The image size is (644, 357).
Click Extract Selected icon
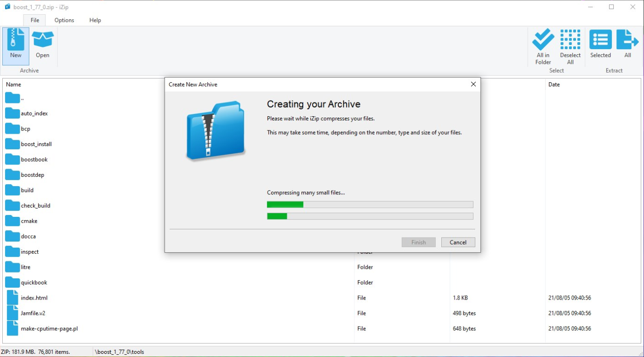600,40
